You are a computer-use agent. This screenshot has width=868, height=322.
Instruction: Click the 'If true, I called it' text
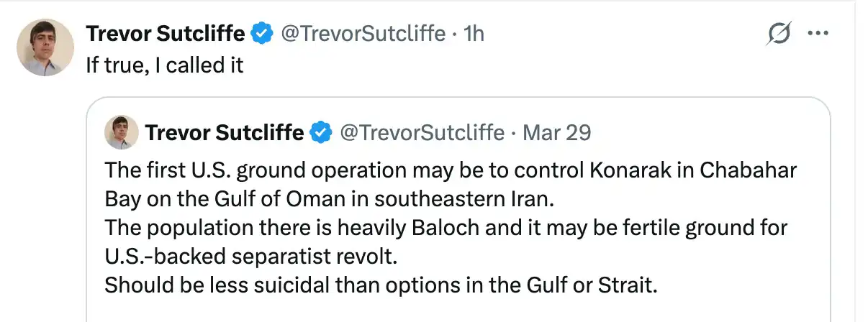click(164, 65)
